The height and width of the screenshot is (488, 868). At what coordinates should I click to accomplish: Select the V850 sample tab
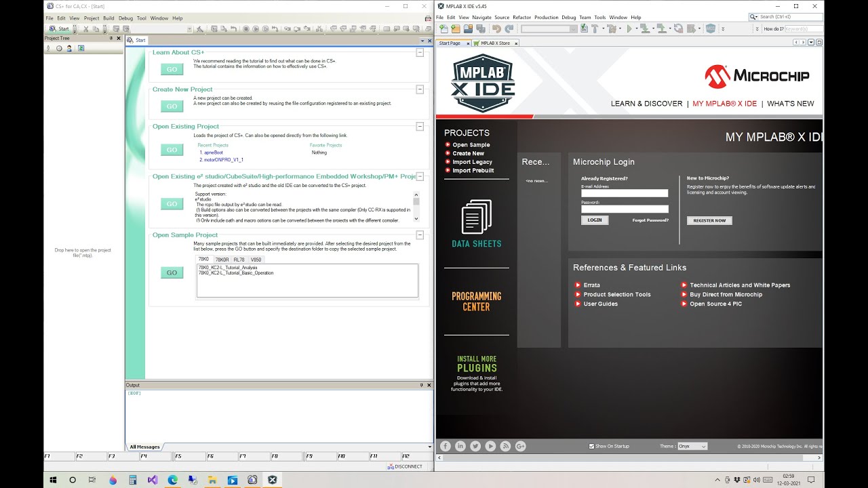click(256, 260)
